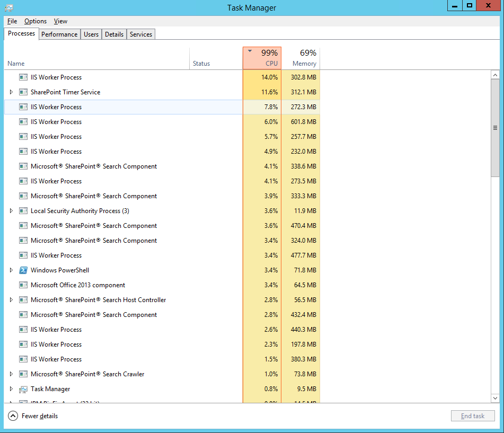Click the scrollbar thumb of the process list
This screenshot has width=504, height=433.
coord(495,128)
